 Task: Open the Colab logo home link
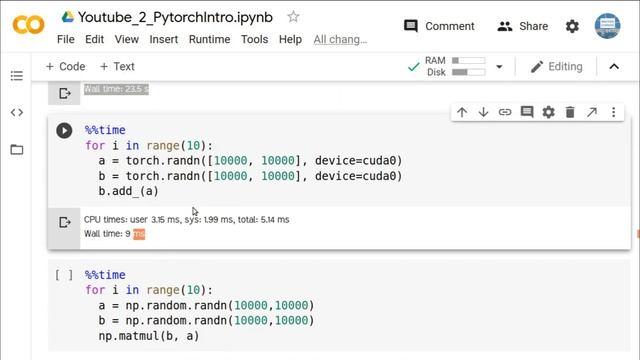click(x=28, y=25)
